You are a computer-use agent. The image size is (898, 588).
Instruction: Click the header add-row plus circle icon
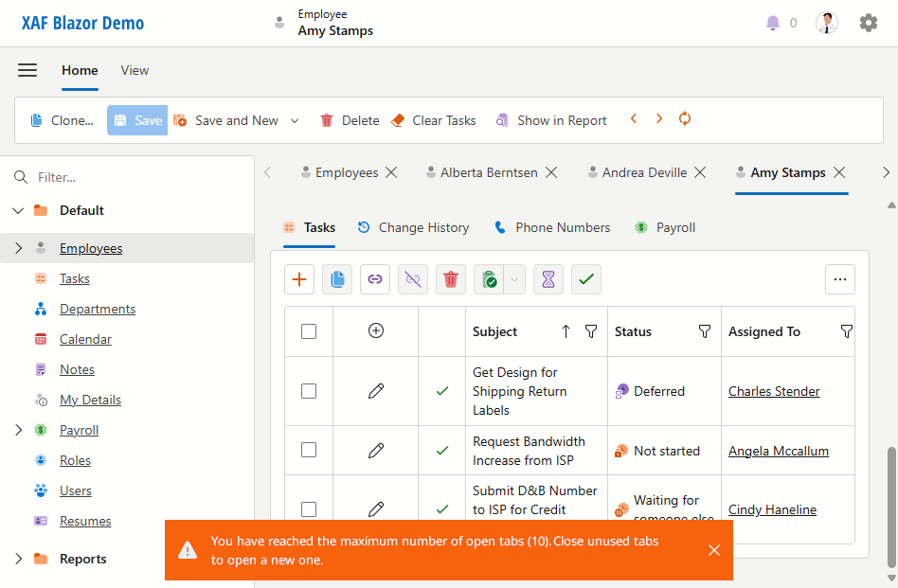[376, 330]
